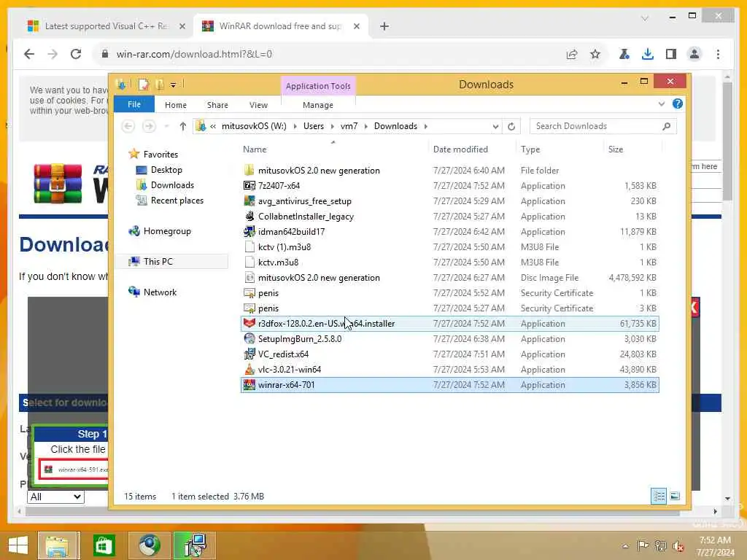Switch to details view icon

[x=659, y=496]
